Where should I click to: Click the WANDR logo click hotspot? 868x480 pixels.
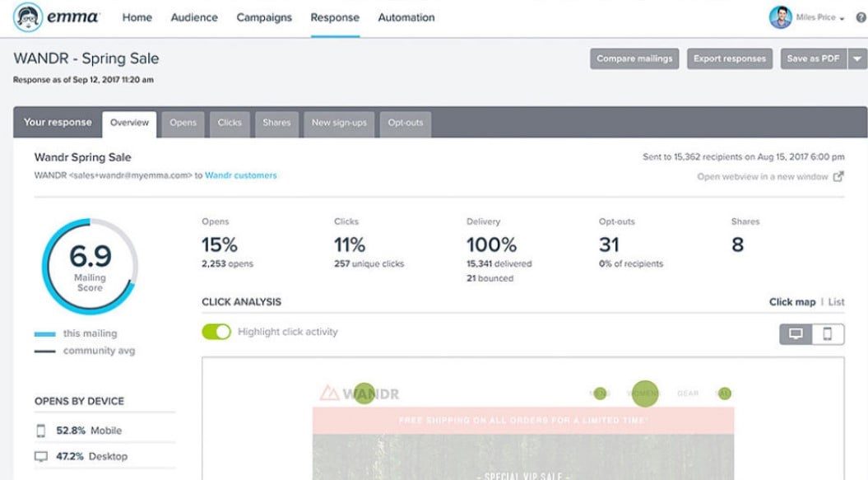[x=364, y=394]
